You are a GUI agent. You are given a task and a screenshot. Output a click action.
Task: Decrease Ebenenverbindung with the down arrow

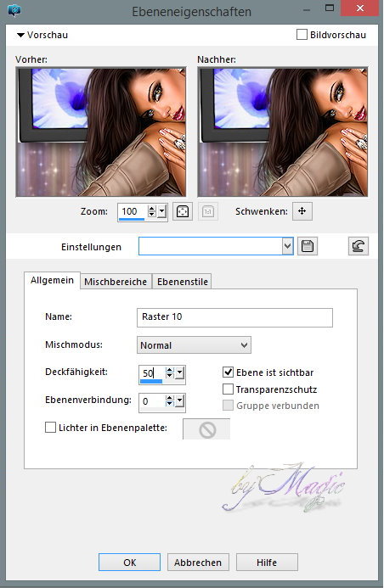(170, 404)
